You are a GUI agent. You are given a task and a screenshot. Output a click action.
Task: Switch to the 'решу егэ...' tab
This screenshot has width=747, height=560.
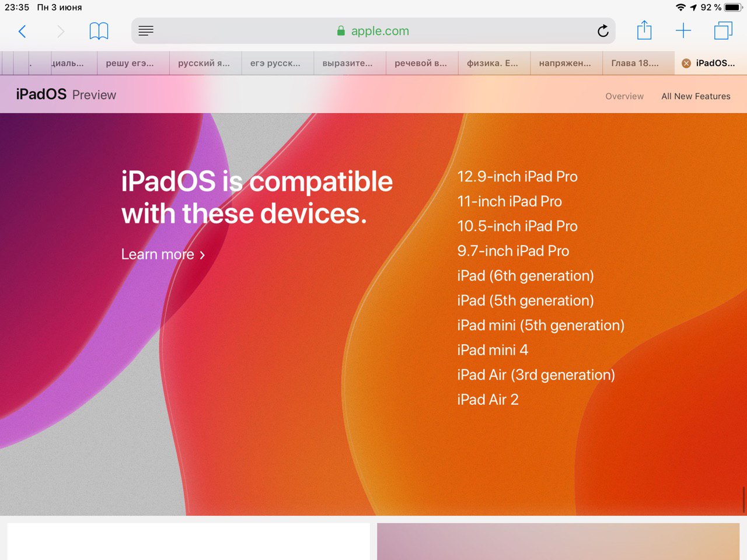click(133, 64)
